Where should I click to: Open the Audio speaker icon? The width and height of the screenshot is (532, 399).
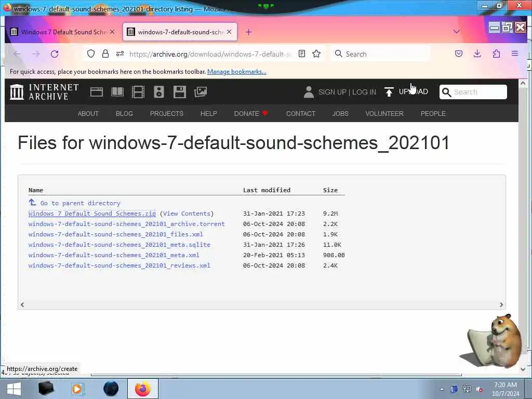(x=159, y=92)
